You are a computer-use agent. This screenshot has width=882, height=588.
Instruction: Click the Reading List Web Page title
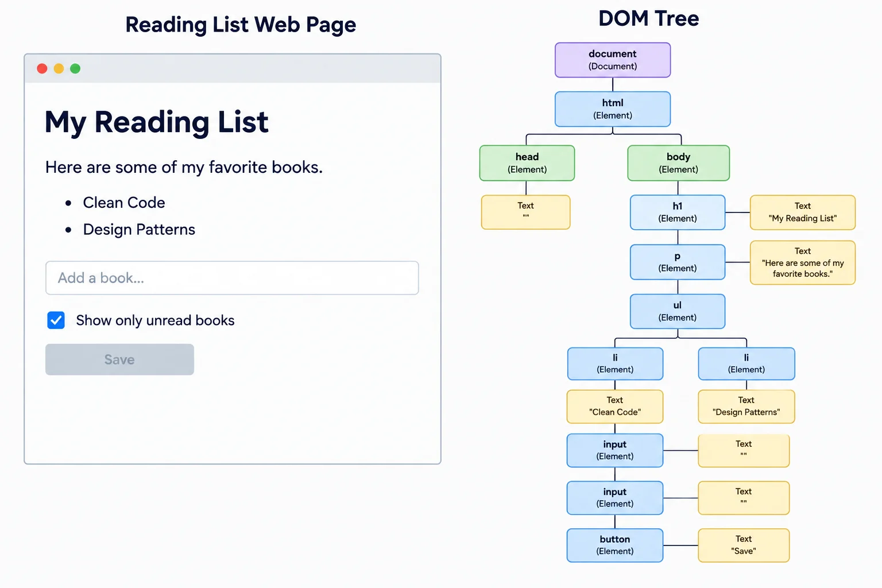241,25
